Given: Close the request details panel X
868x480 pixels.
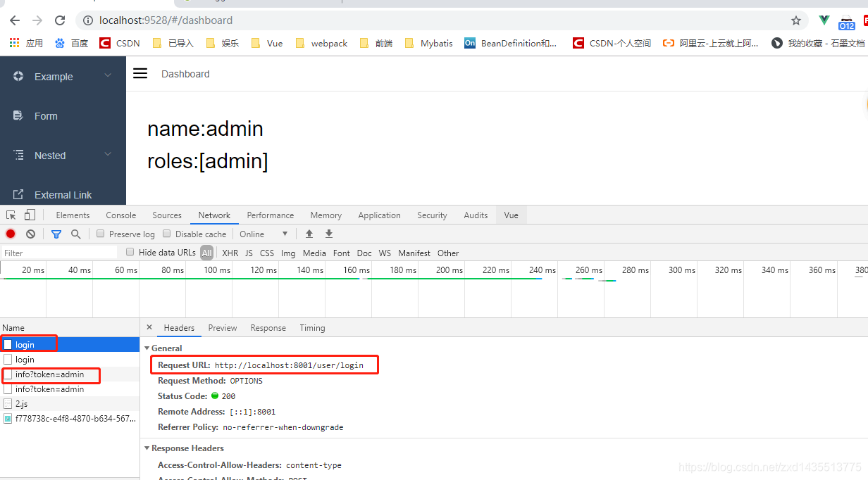Looking at the screenshot, I should click(x=149, y=327).
